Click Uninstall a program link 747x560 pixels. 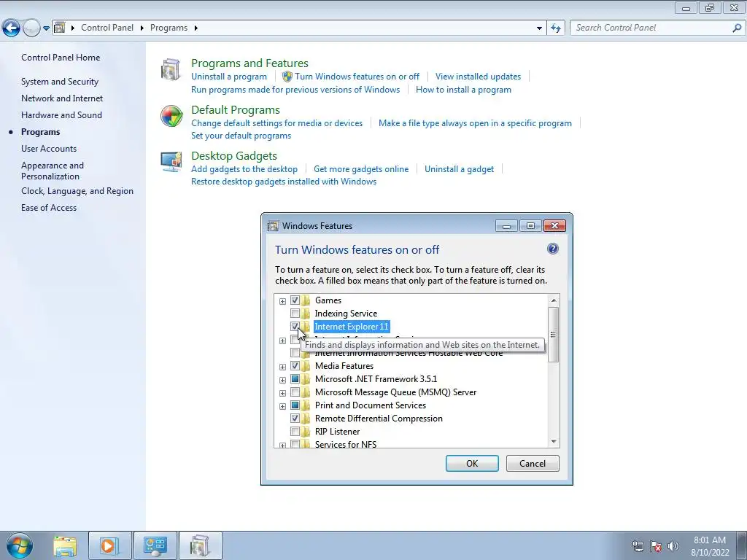229,77
